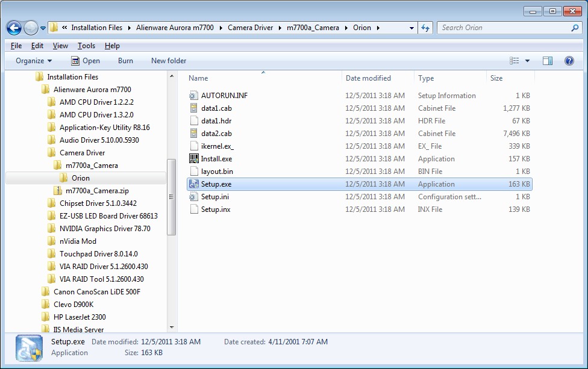Select Alienware Aurora m7700 folder in tree
Image resolution: width=588 pixels, height=369 pixels.
click(x=86, y=90)
